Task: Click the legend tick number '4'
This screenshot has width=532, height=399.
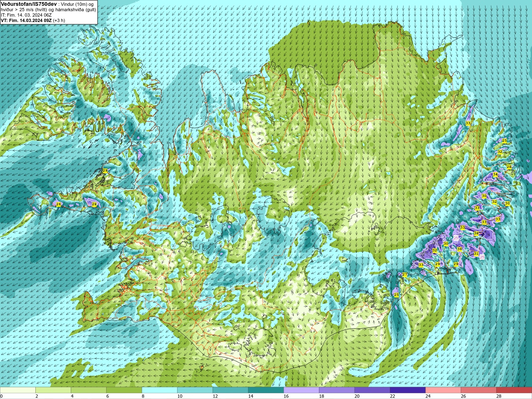Action: (72, 396)
